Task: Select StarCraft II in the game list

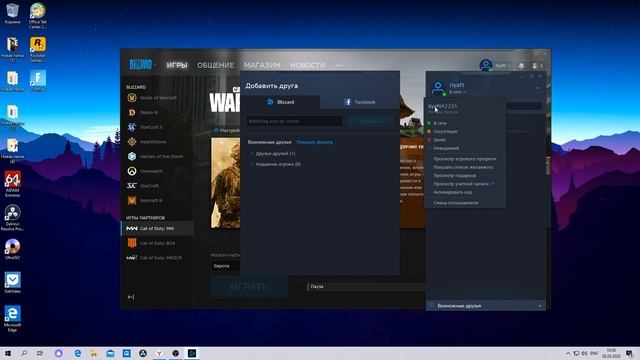Action: [157, 127]
